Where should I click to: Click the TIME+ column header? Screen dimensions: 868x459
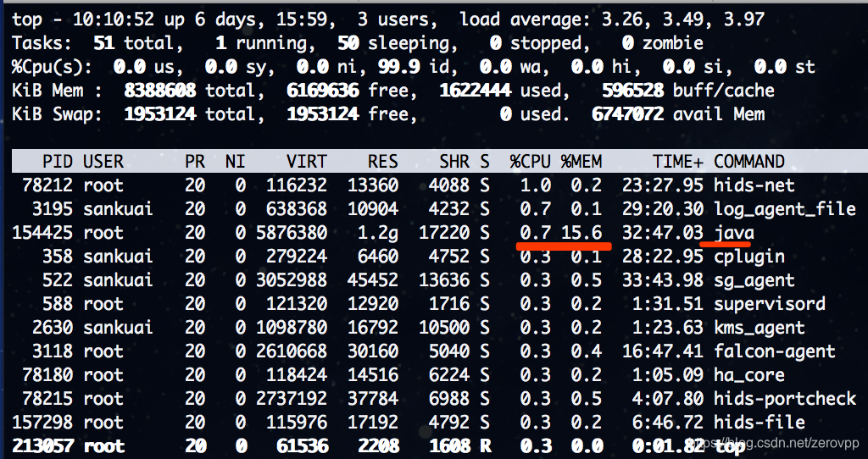[x=677, y=162]
